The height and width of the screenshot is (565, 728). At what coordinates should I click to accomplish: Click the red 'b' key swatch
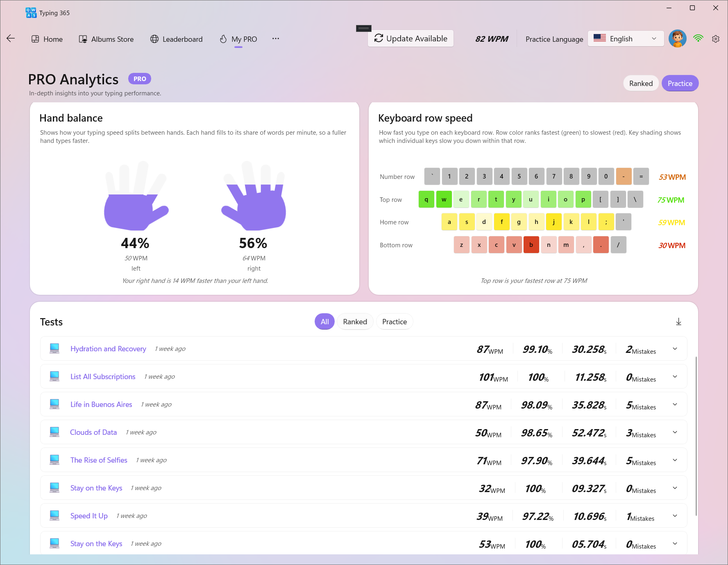tap(531, 245)
